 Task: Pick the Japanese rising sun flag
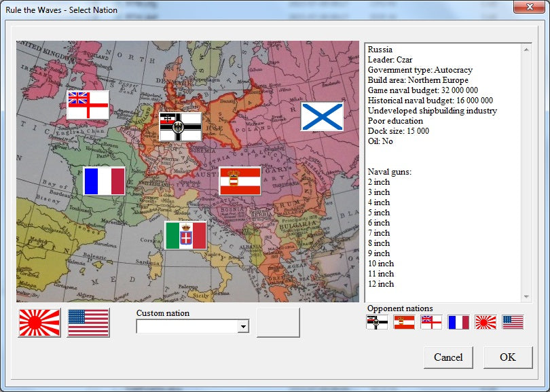[x=39, y=323]
